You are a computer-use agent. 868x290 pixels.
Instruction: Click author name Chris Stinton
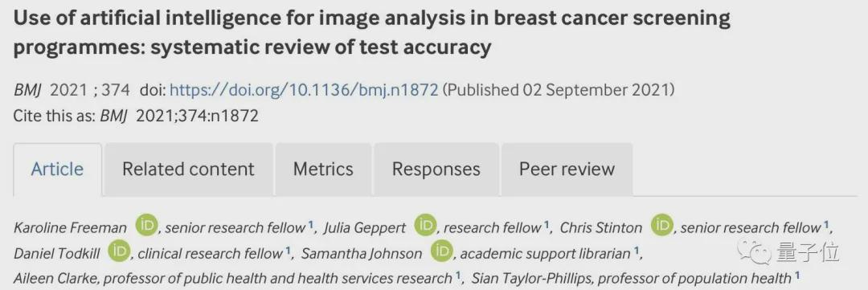coord(601,227)
